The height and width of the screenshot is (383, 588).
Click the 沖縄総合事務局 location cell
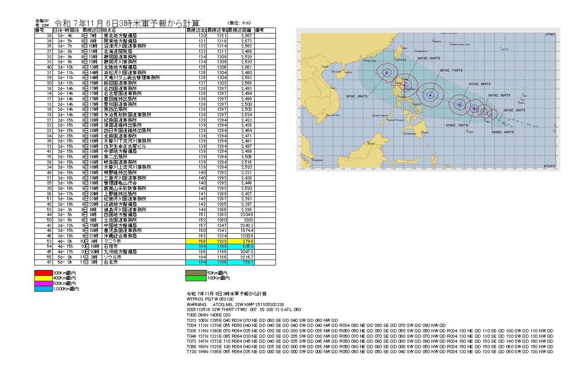tap(144, 236)
